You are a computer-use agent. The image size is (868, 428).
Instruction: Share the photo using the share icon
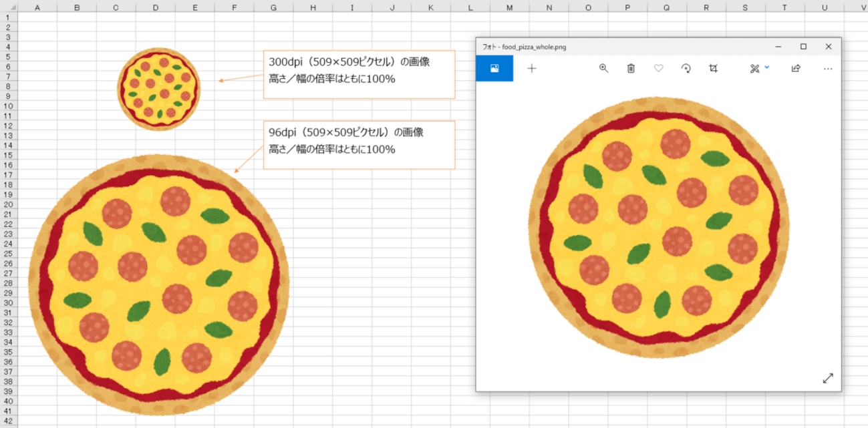(796, 68)
